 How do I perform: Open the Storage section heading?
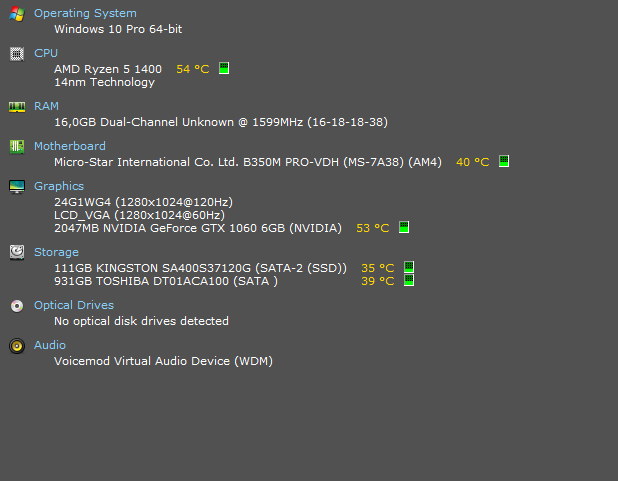[56, 252]
